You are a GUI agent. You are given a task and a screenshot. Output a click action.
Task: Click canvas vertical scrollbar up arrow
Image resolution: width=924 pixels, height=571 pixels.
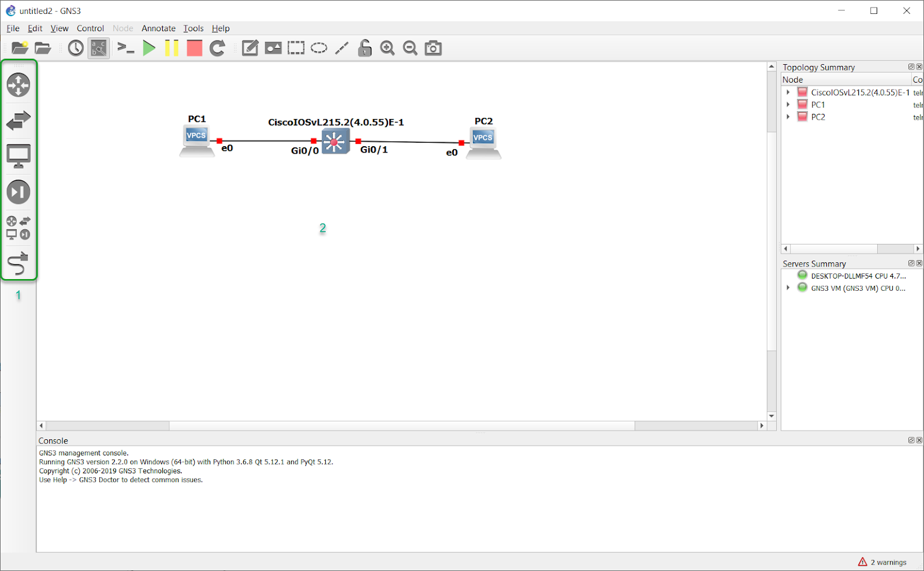772,66
